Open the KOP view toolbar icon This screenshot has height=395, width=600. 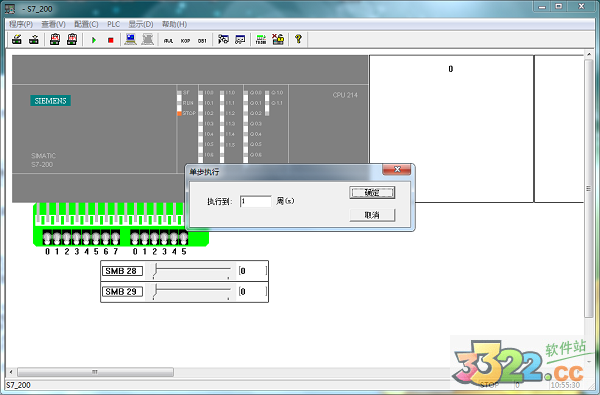click(x=185, y=40)
